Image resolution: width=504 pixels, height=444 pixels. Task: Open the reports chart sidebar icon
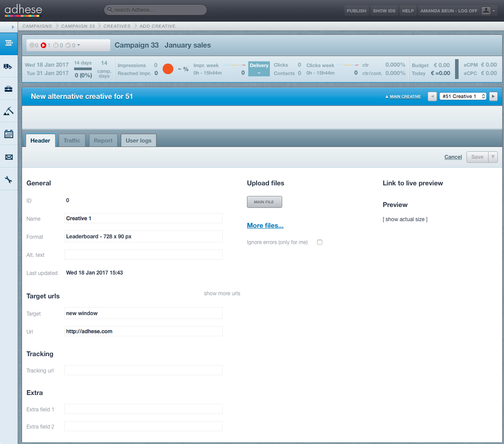coord(9,111)
